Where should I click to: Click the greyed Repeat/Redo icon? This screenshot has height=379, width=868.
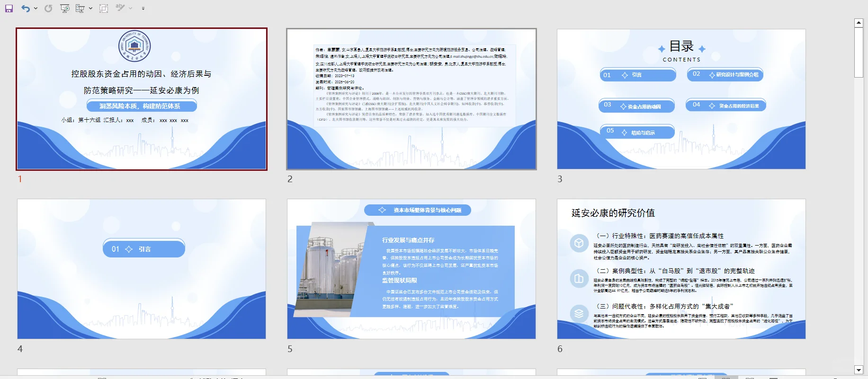[48, 8]
